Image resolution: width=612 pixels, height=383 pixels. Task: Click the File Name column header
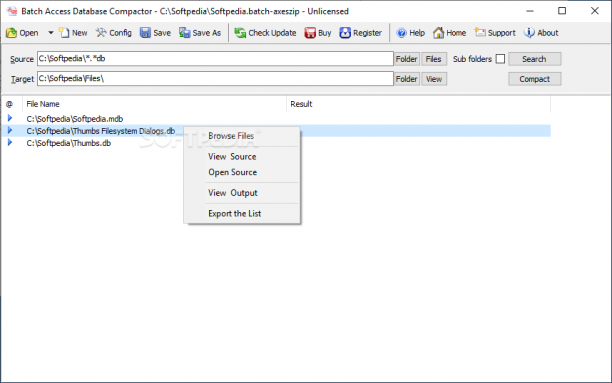[x=155, y=104]
